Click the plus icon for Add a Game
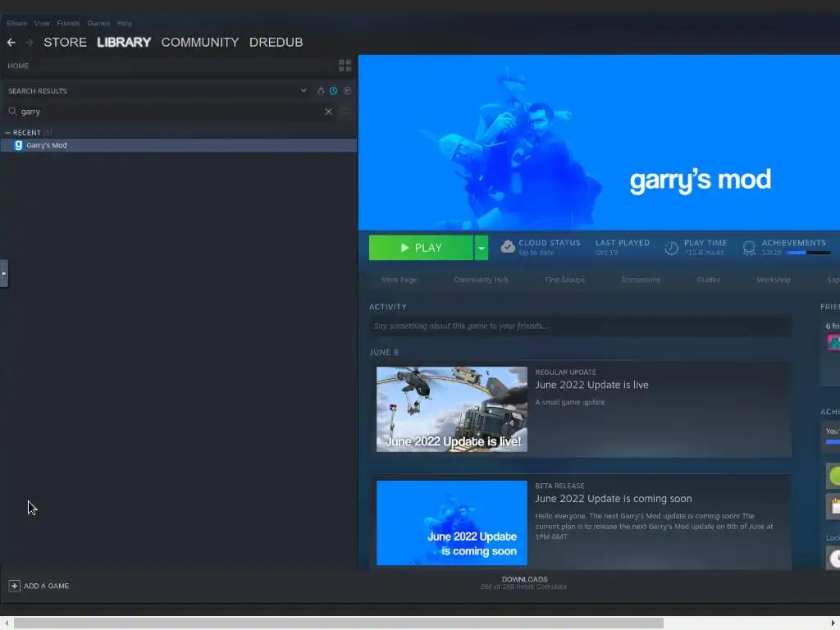 (15, 586)
